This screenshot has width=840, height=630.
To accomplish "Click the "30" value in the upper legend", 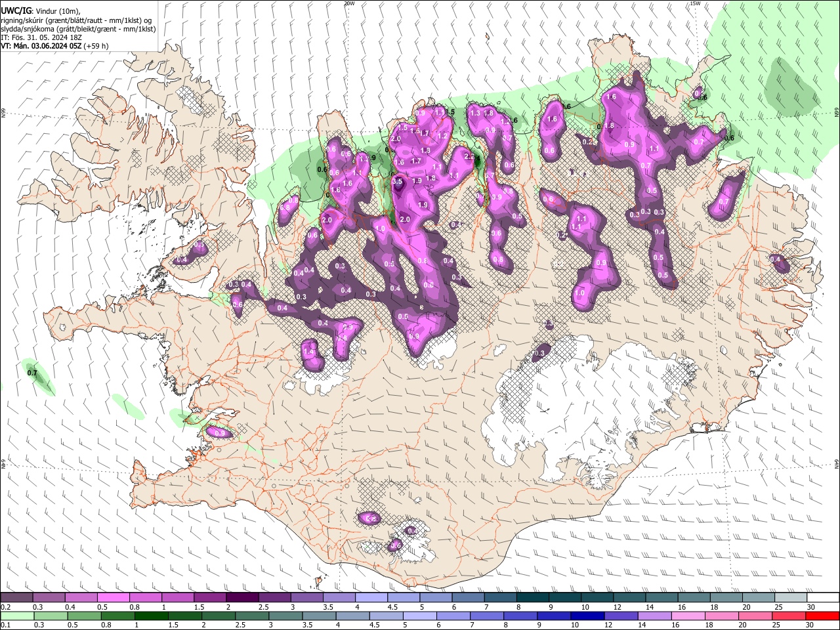I will (x=811, y=607).
